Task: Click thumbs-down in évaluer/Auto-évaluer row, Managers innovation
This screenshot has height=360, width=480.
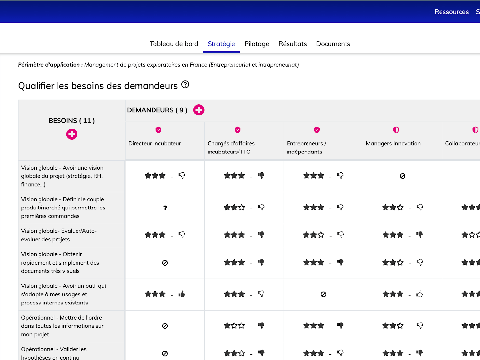Action: pyautogui.click(x=420, y=235)
